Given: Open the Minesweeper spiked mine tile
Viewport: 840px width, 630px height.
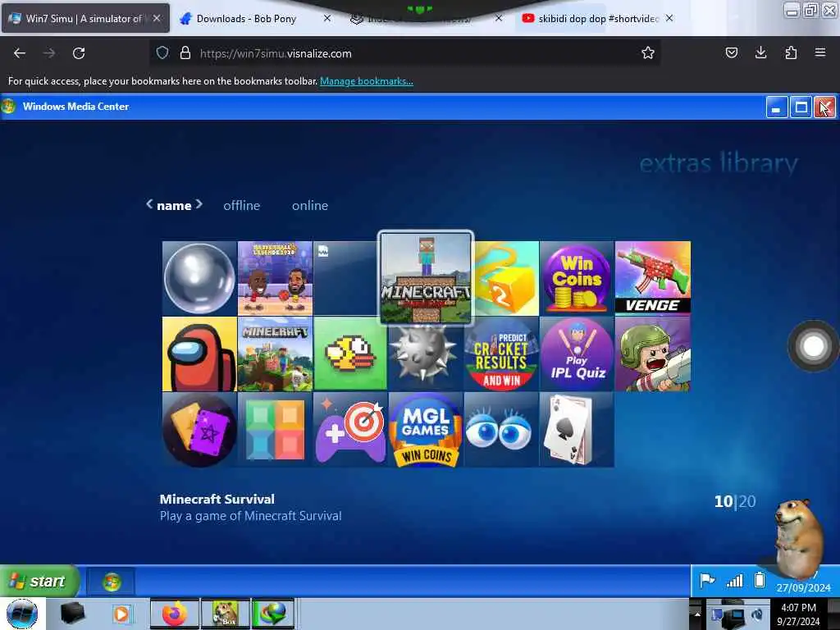Looking at the screenshot, I should [426, 354].
